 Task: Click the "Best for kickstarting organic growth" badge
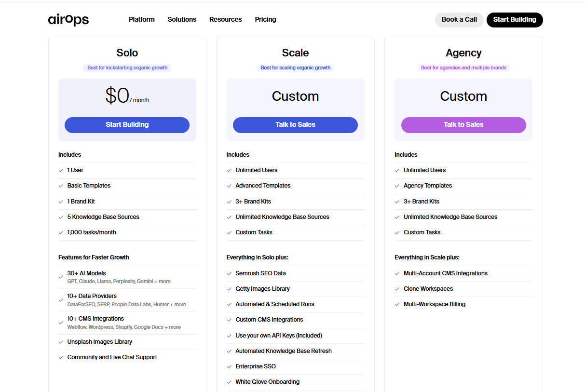coord(127,68)
